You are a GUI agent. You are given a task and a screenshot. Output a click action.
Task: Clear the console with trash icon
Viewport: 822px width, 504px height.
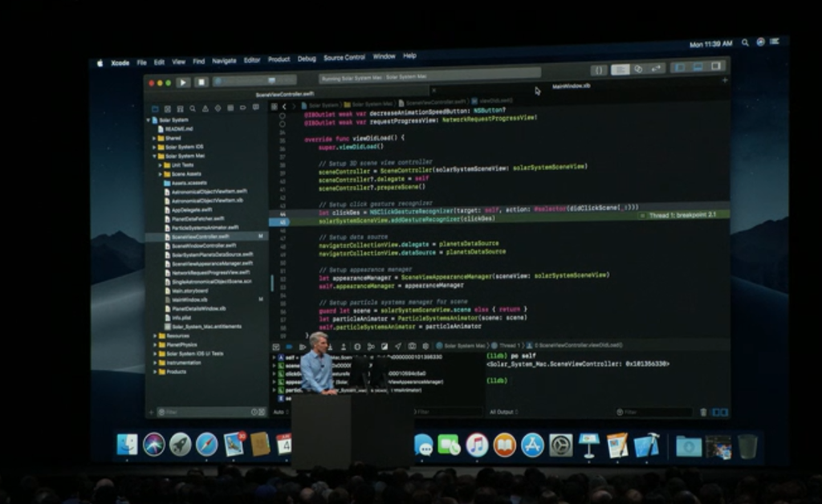[x=703, y=413]
